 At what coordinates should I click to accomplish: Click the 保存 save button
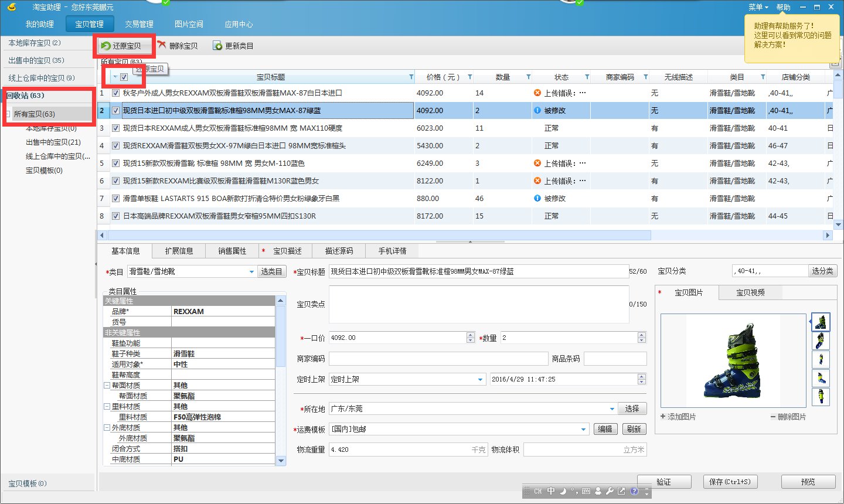tap(730, 481)
